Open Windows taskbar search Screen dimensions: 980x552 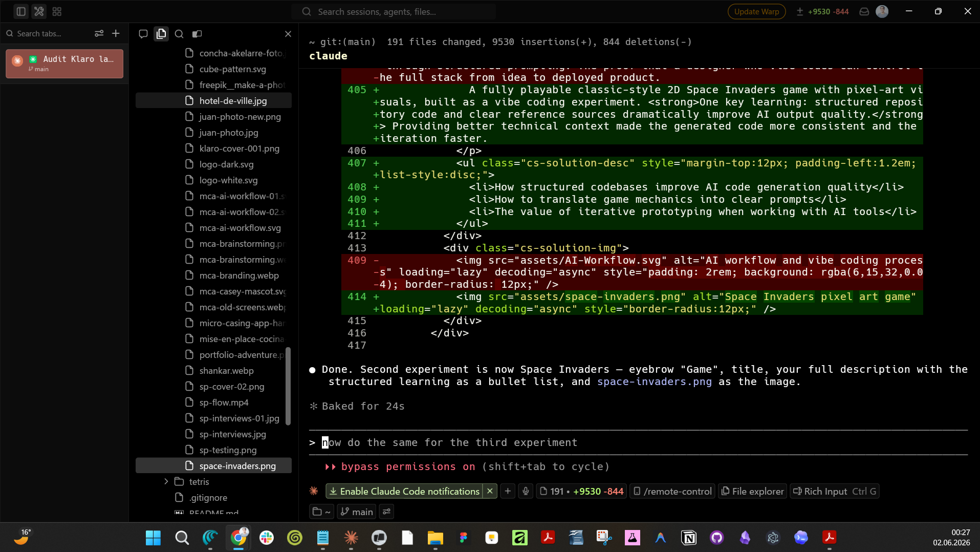(x=182, y=538)
